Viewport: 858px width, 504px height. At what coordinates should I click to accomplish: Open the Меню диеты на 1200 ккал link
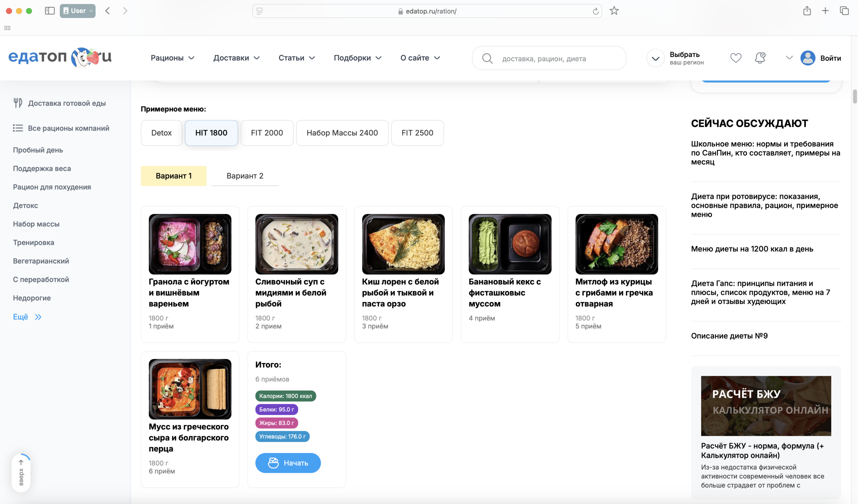[752, 249]
